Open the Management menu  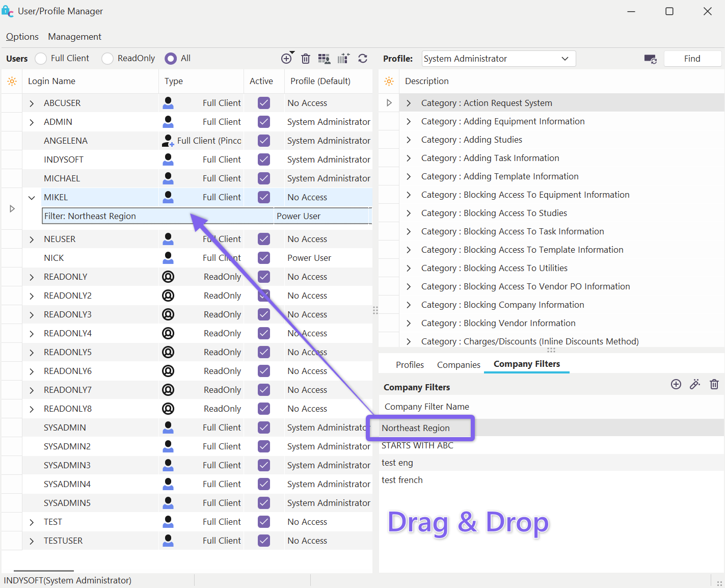click(x=74, y=37)
